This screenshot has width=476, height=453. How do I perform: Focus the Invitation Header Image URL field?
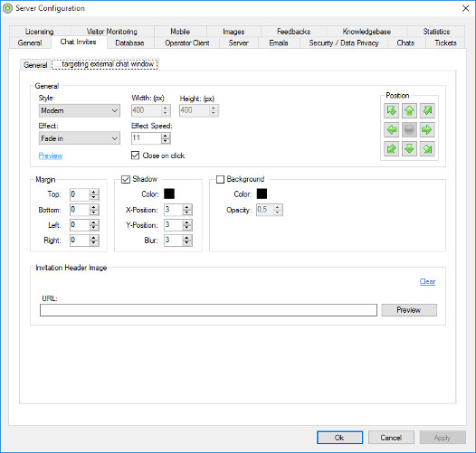[x=208, y=310]
